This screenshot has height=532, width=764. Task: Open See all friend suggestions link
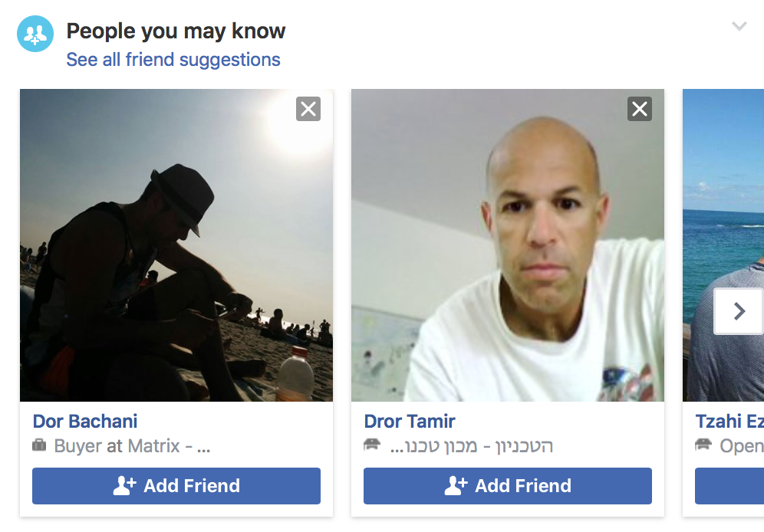(173, 59)
